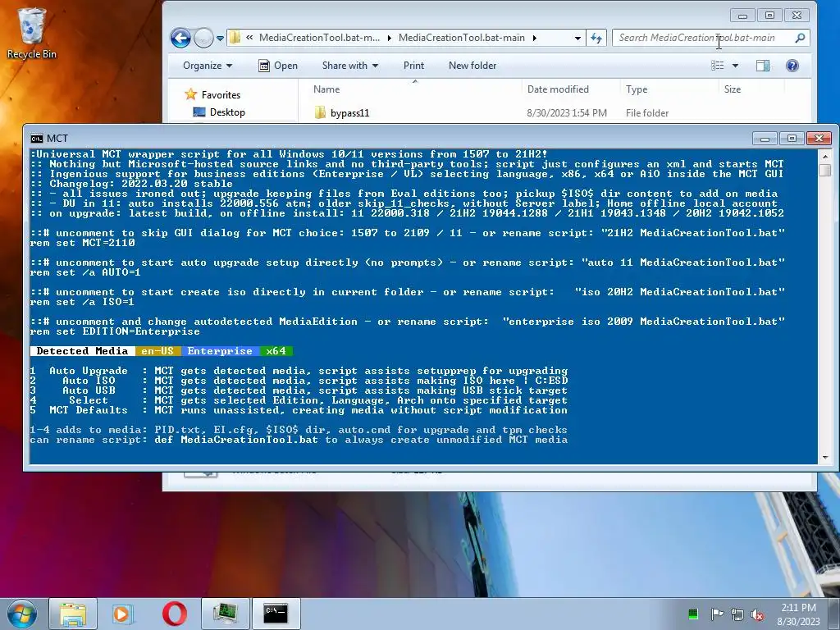Screen dimensions: 840x630
Task: Open the Windows Start button
Action: (21, 614)
